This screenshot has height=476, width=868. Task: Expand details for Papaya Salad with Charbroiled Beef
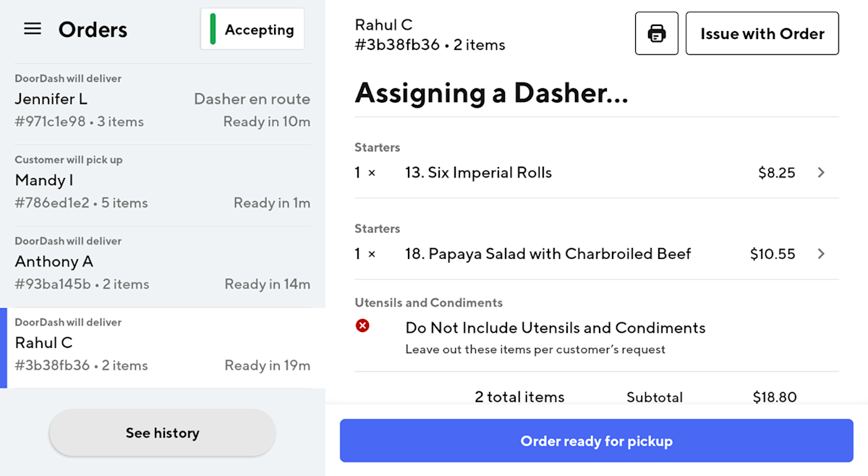tap(821, 254)
